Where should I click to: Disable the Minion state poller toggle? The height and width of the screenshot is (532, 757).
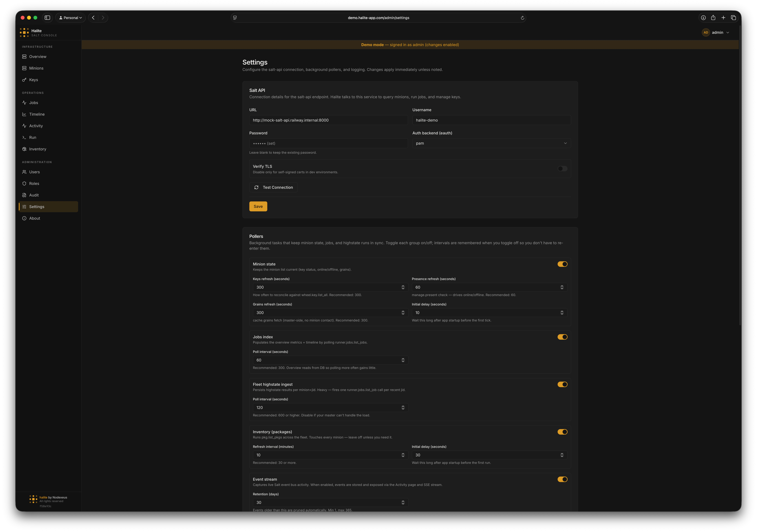pyautogui.click(x=562, y=264)
